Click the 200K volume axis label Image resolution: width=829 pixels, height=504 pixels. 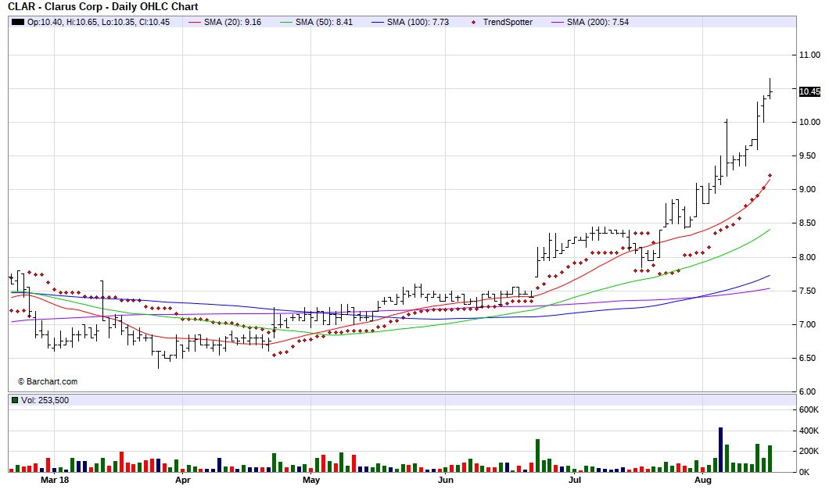click(x=809, y=451)
